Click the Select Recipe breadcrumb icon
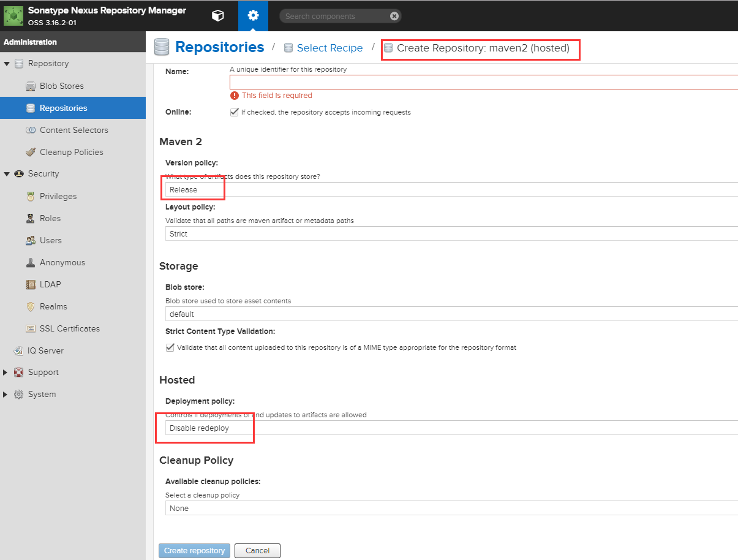Viewport: 738px width, 560px height. click(288, 48)
